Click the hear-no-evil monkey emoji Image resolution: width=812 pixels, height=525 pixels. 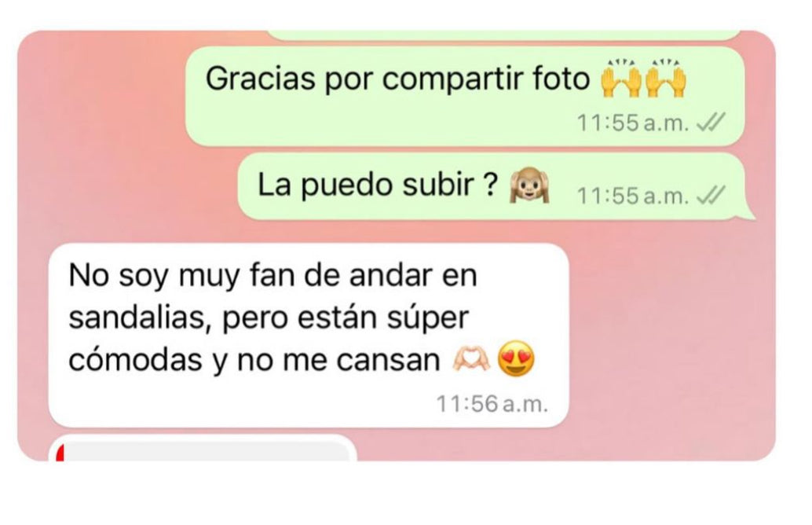pos(529,185)
